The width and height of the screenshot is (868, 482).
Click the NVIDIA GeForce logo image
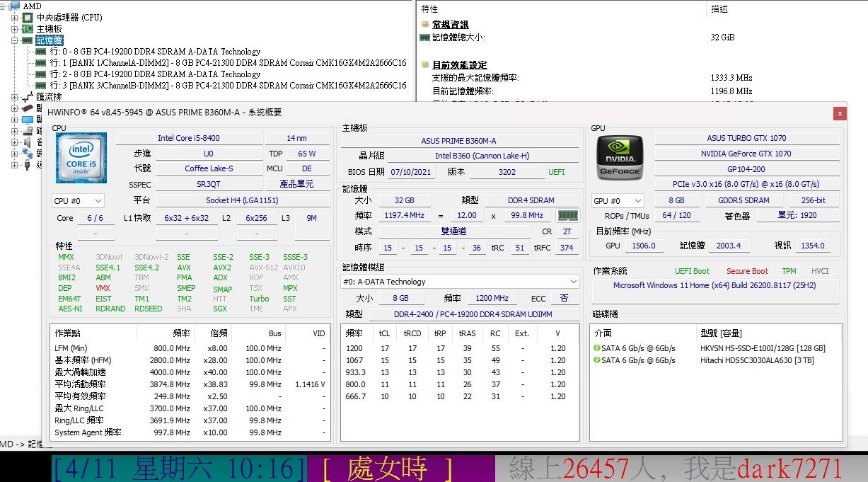(620, 158)
